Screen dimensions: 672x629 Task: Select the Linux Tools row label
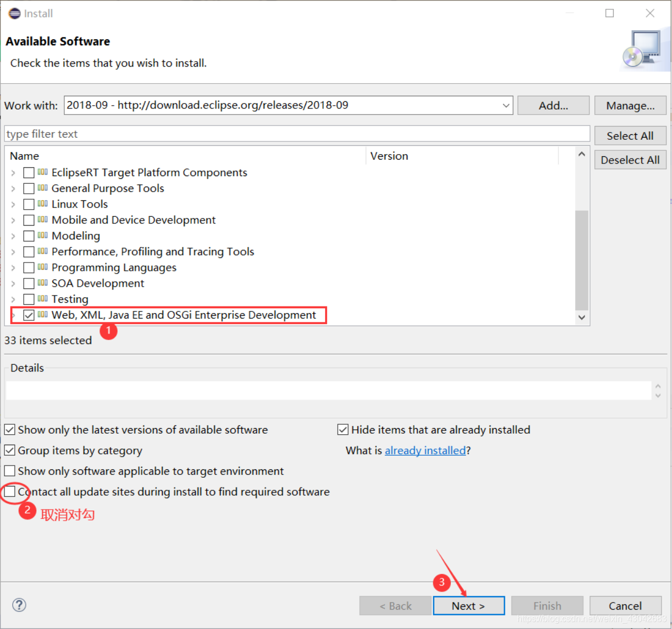pos(80,204)
